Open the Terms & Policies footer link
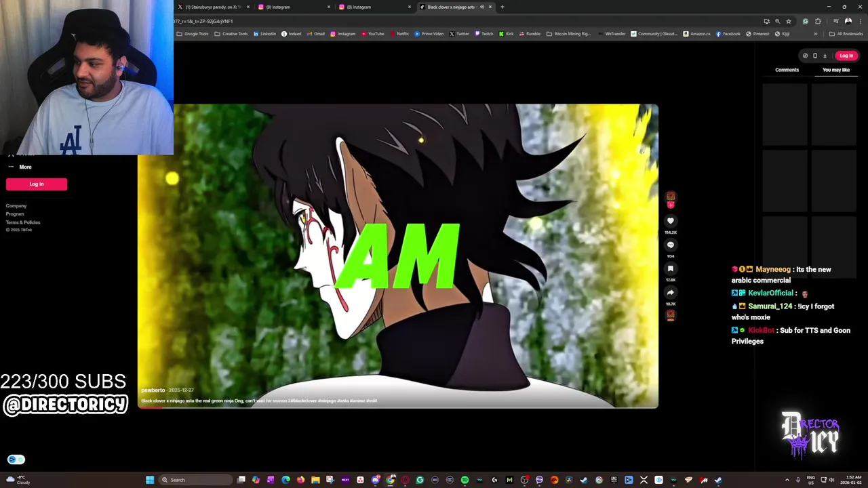868x488 pixels. tap(23, 222)
